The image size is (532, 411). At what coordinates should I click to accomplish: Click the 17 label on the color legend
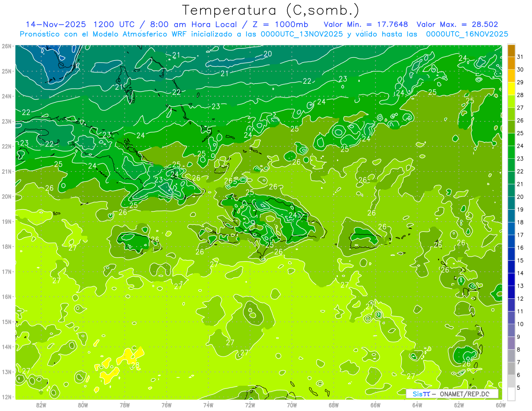pos(520,235)
